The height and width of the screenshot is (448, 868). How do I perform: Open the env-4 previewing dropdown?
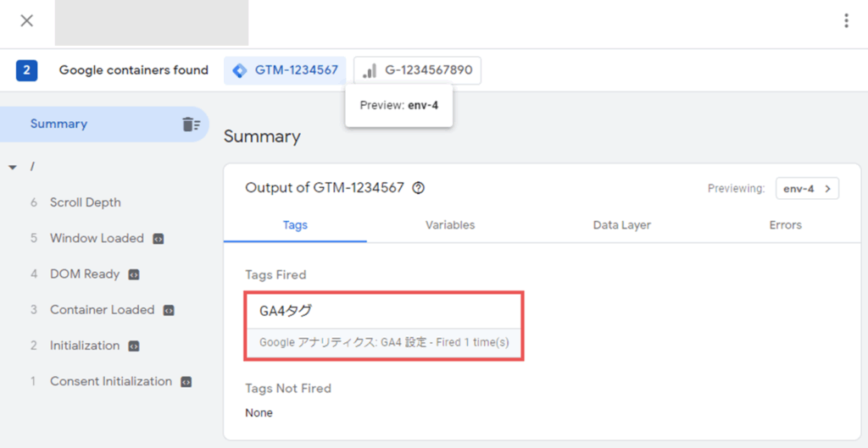tap(807, 189)
